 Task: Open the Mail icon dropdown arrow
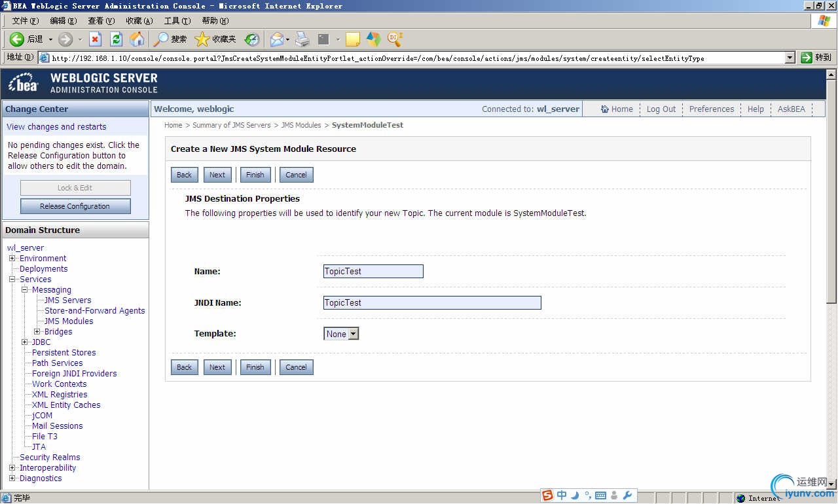pyautogui.click(x=288, y=39)
